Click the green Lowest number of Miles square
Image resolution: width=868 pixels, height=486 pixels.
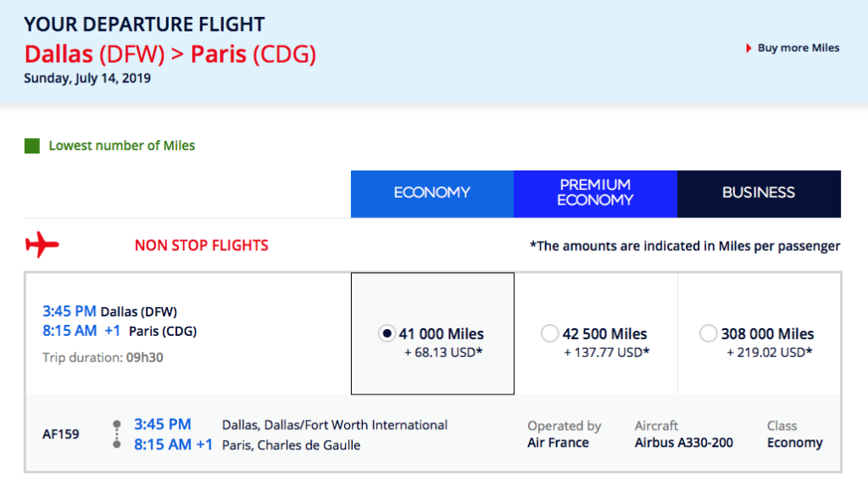pyautogui.click(x=32, y=146)
